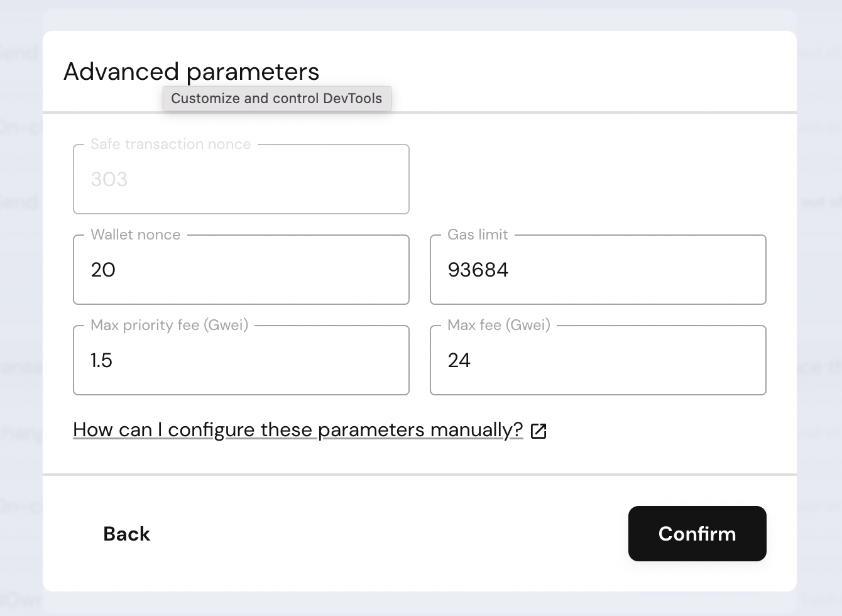This screenshot has height=616, width=842.
Task: Click the Advanced parameters dialog title
Action: (190, 72)
